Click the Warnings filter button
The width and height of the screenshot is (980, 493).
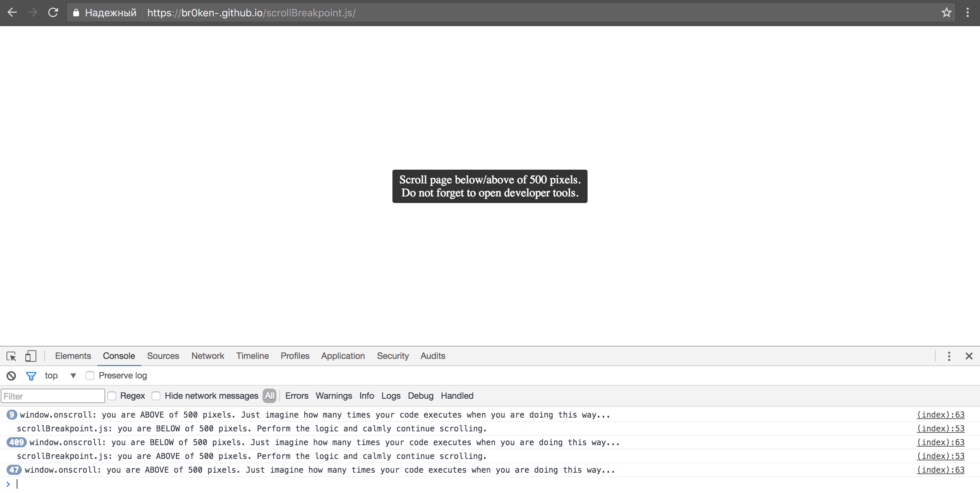pyautogui.click(x=334, y=395)
